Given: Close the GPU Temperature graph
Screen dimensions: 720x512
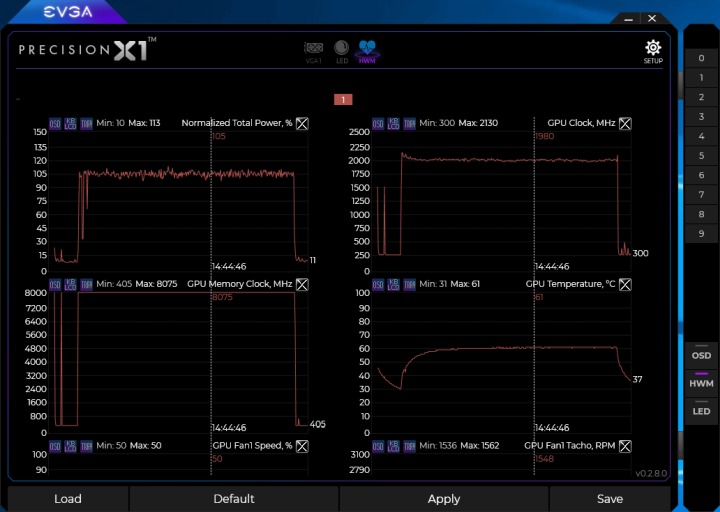Looking at the screenshot, I should pos(625,285).
